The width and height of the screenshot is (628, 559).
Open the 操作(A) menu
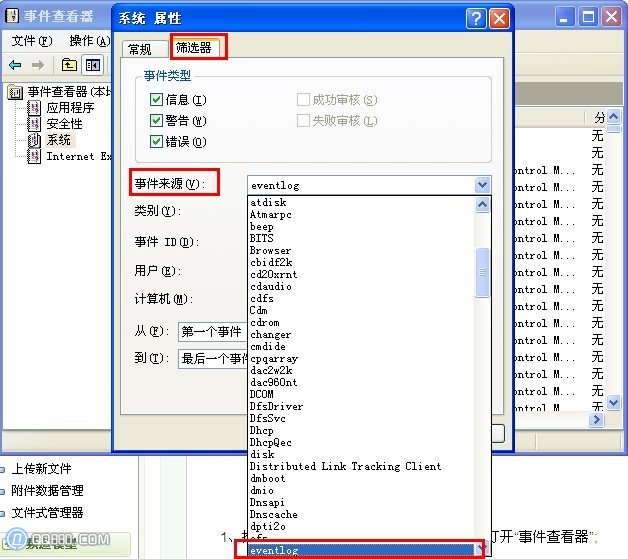coord(89,41)
